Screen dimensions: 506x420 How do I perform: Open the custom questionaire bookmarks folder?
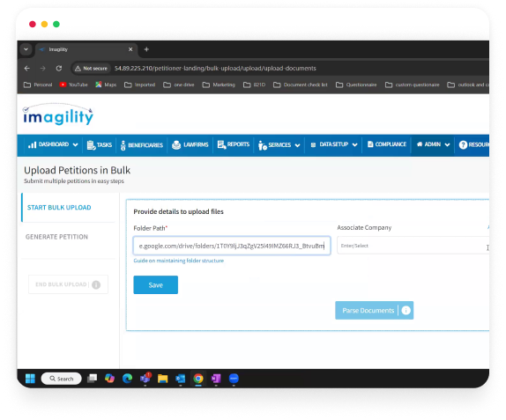pos(413,85)
